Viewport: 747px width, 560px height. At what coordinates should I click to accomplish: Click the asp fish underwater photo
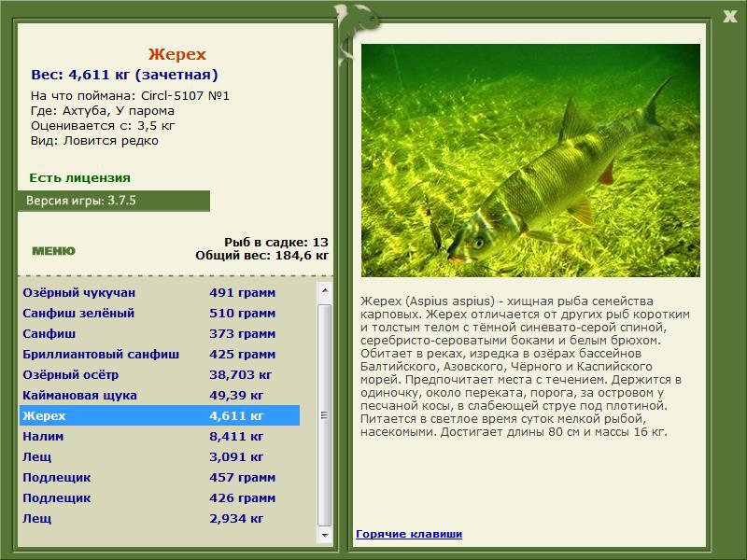tap(530, 161)
